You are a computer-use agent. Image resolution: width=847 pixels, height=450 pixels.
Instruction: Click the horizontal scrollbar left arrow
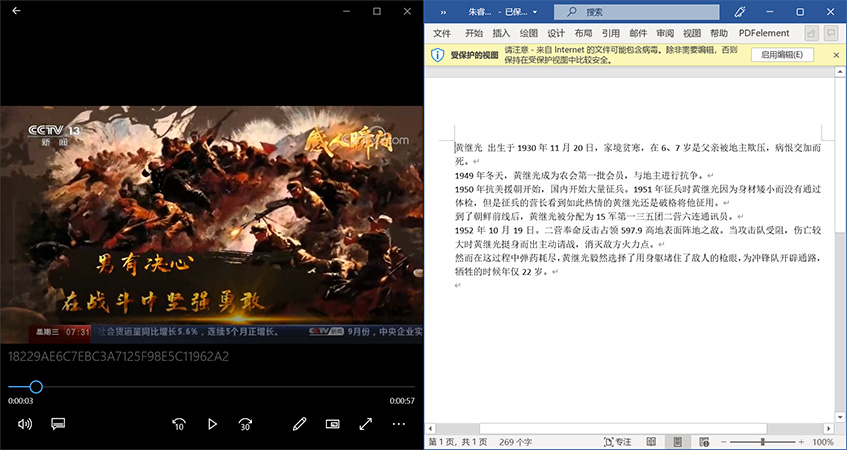(x=431, y=429)
